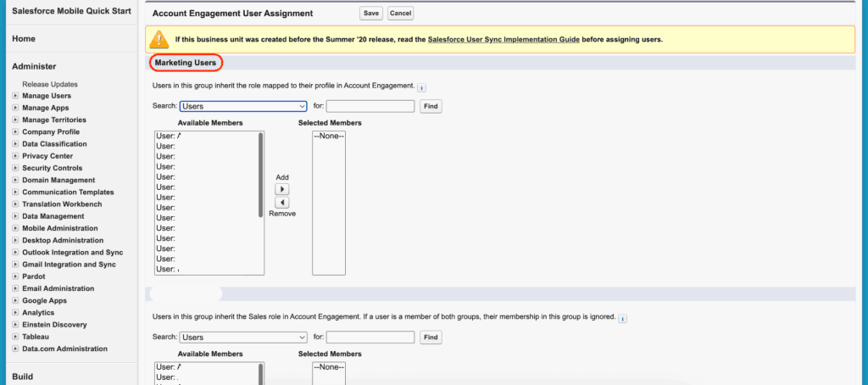Click the Save button
Viewport: 868px width, 385px height.
(x=371, y=14)
